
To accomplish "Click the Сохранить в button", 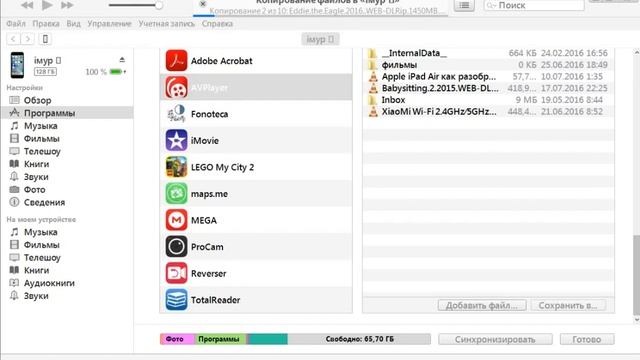I will tap(568, 305).
